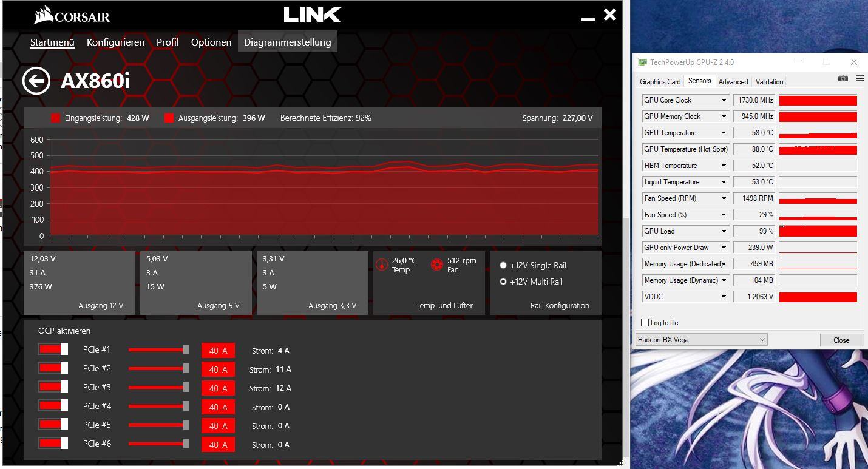
Task: Open the Radeon RX Vega device selector
Action: 702,340
